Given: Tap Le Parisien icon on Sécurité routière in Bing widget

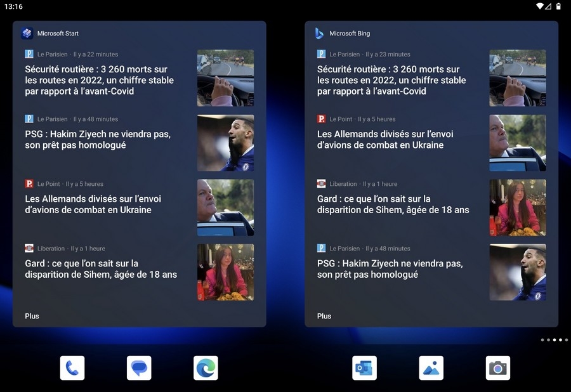Looking at the screenshot, I should coord(321,54).
